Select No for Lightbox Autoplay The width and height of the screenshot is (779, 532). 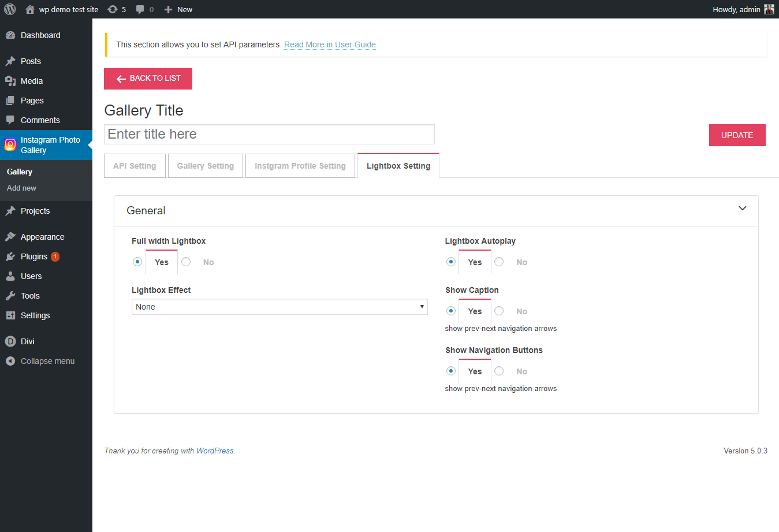tap(499, 262)
